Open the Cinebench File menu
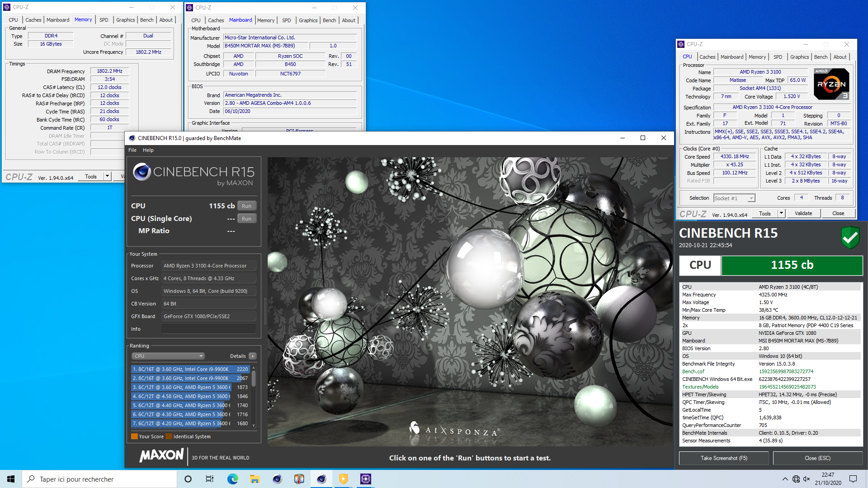 coord(132,150)
